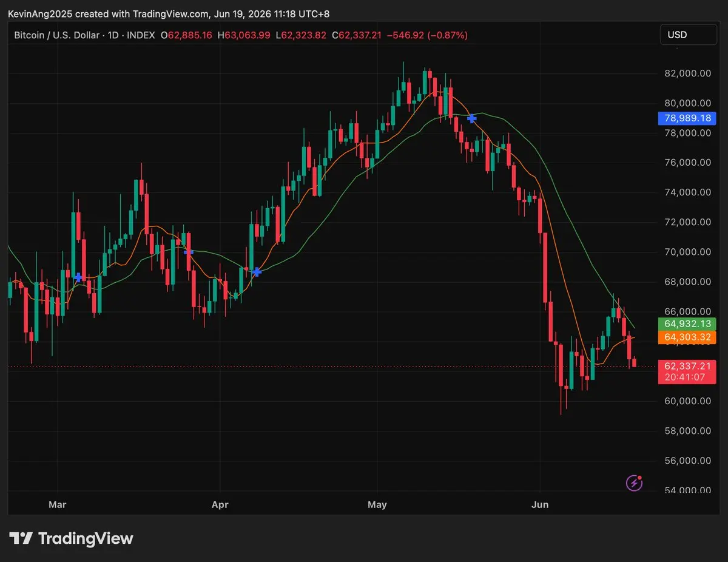
Task: Click the open value O62,885.16
Action: pos(186,35)
